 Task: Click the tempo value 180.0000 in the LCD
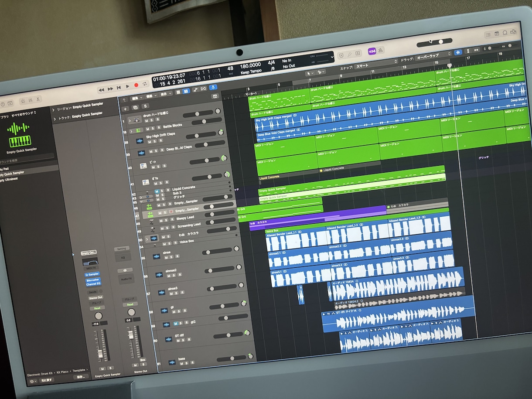[251, 66]
